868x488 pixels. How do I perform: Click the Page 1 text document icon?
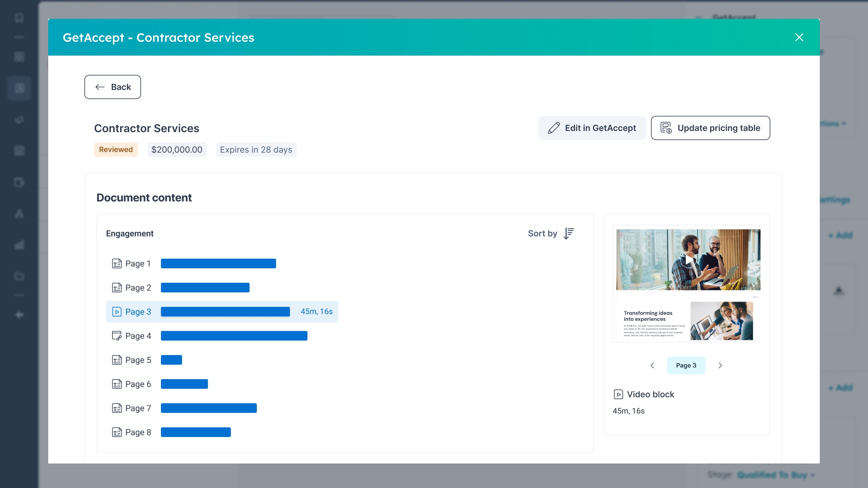click(117, 263)
